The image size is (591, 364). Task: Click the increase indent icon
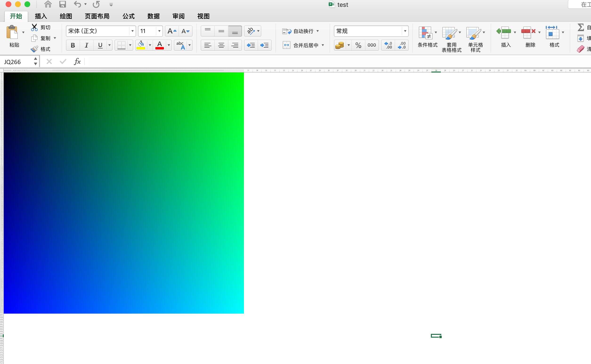(x=264, y=45)
